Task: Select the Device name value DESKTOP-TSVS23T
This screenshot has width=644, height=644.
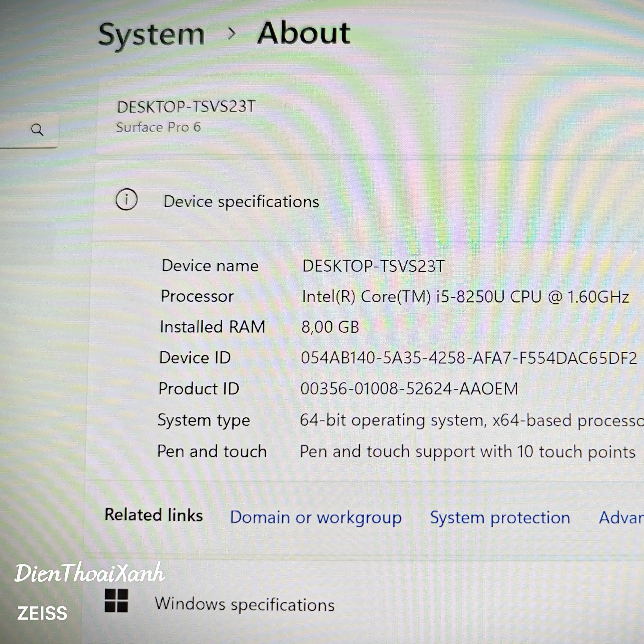Action: [373, 266]
